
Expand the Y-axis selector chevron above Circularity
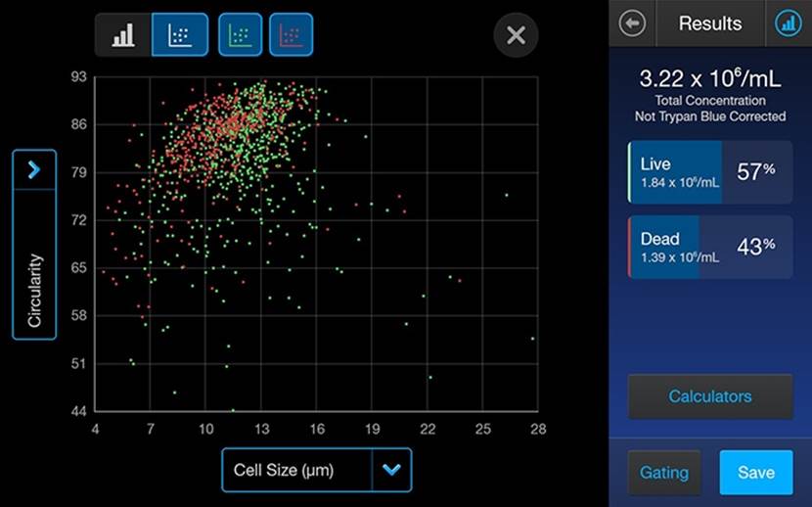pyautogui.click(x=34, y=169)
